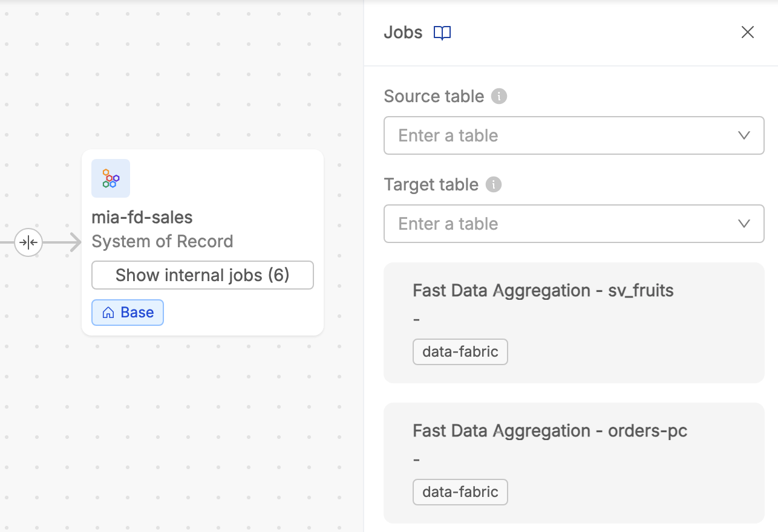Open the Fast Data Aggregation - sv_fruits job
778x532 pixels.
tap(543, 290)
